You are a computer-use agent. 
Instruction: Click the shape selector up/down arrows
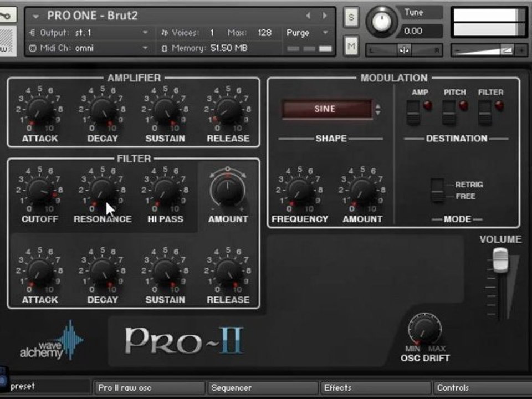(378, 109)
